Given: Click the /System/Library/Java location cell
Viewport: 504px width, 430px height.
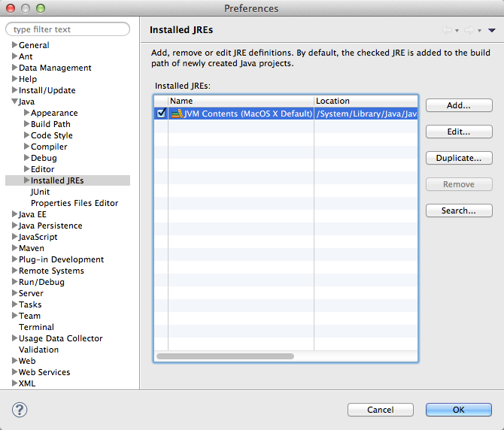Looking at the screenshot, I should tap(366, 114).
